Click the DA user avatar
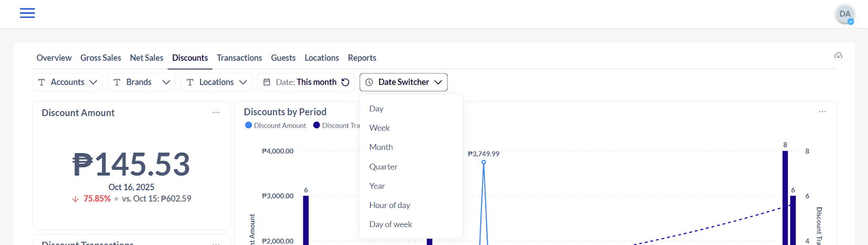 tap(845, 14)
